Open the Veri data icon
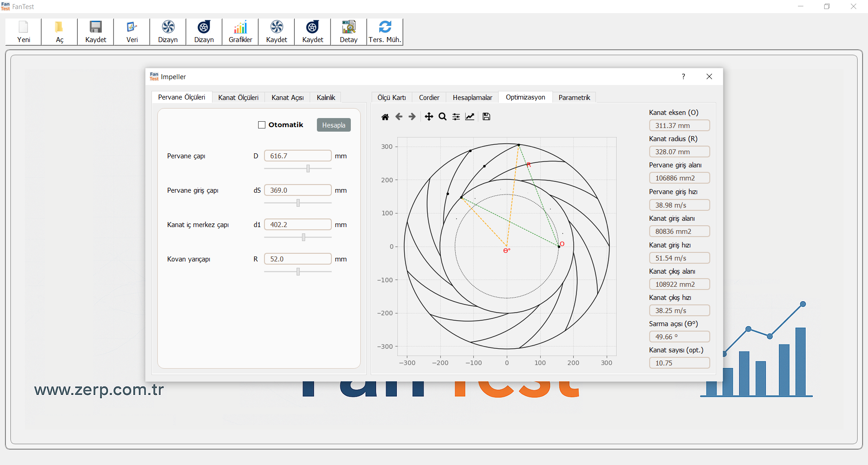The width and height of the screenshot is (868, 465). 132,28
